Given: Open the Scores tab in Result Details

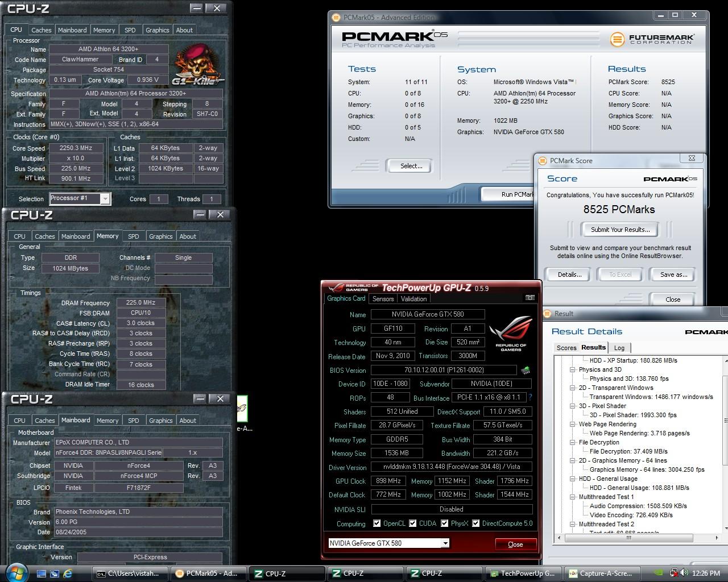Looking at the screenshot, I should click(x=566, y=348).
